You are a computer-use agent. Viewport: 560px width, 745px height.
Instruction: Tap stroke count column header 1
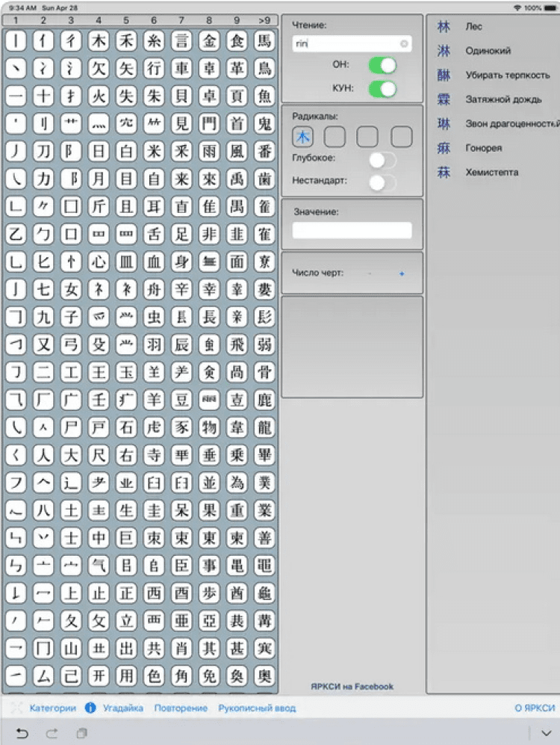point(16,20)
